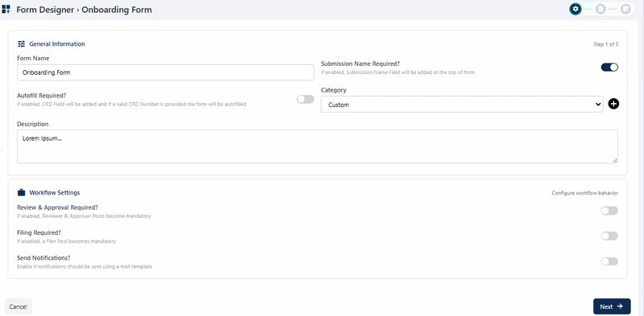Viewport: 644px width, 316px height.
Task: Disable the Submission Name Required toggle
Action: click(x=609, y=68)
